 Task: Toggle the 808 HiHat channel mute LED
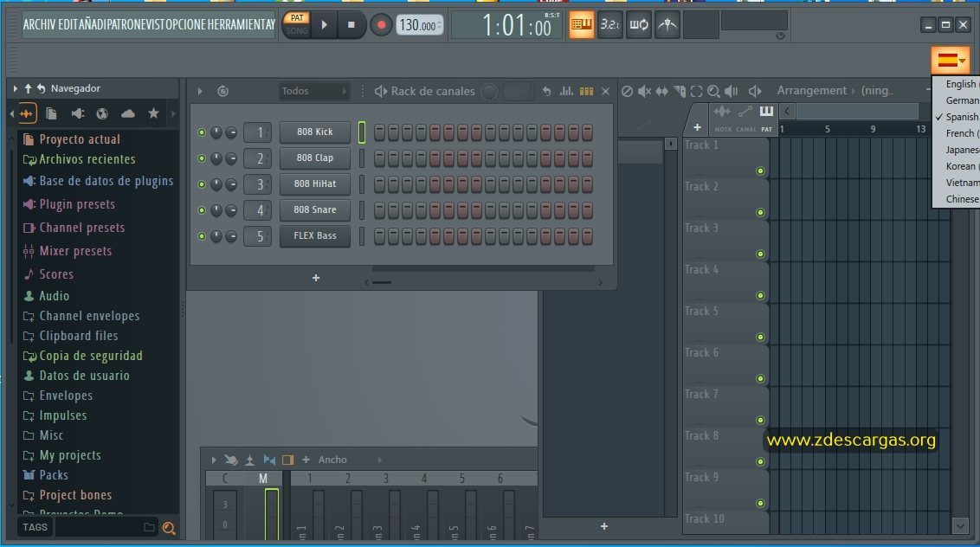tap(201, 184)
